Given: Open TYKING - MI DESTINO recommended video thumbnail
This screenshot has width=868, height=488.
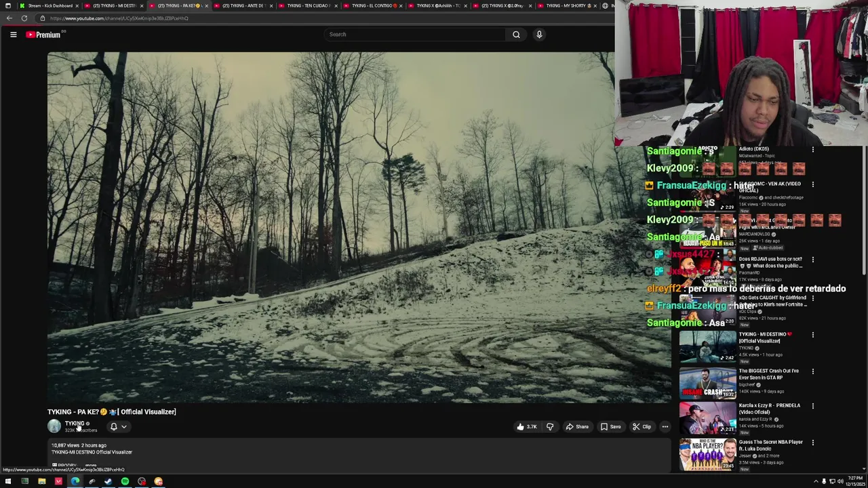Looking at the screenshot, I should (x=707, y=346).
